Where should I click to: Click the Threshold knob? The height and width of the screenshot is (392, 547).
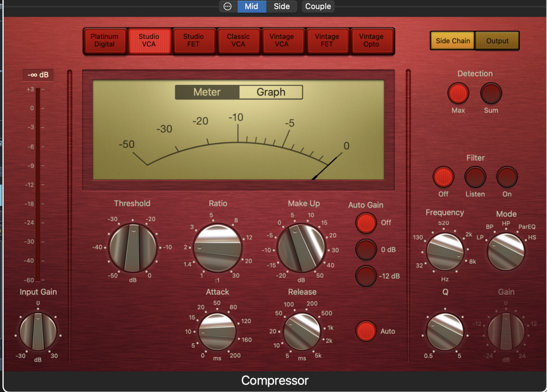coord(132,248)
